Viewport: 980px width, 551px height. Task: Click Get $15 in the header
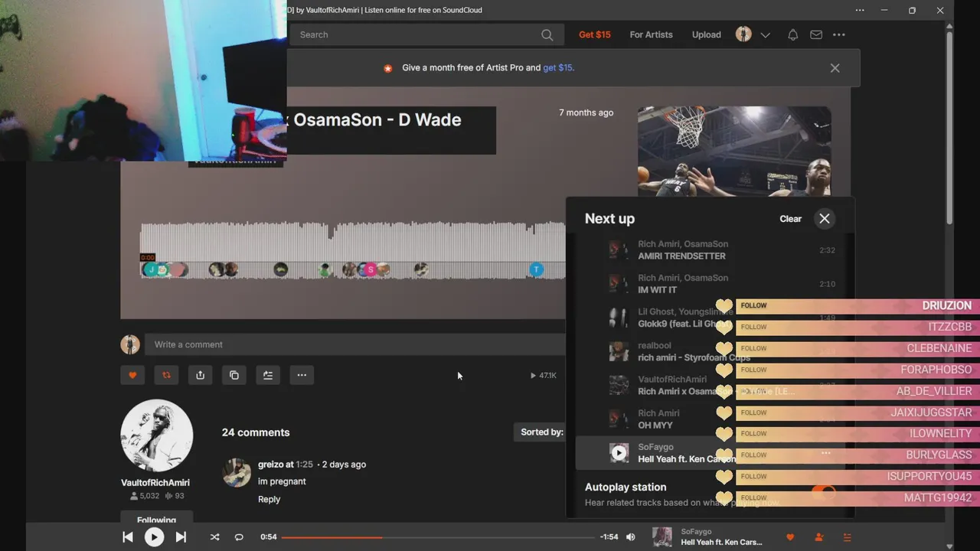tap(595, 34)
